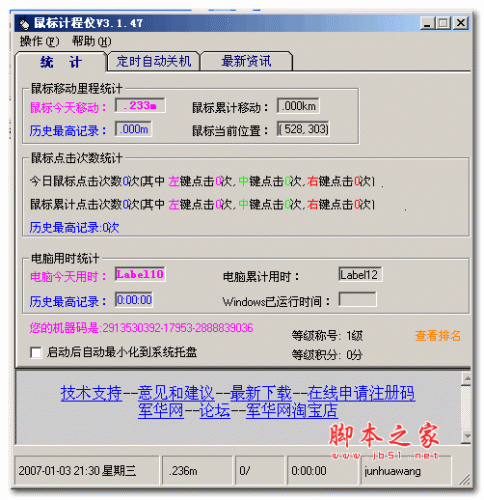Open the 技术支持 link
Image resolution: width=484 pixels, height=500 pixels.
point(91,393)
